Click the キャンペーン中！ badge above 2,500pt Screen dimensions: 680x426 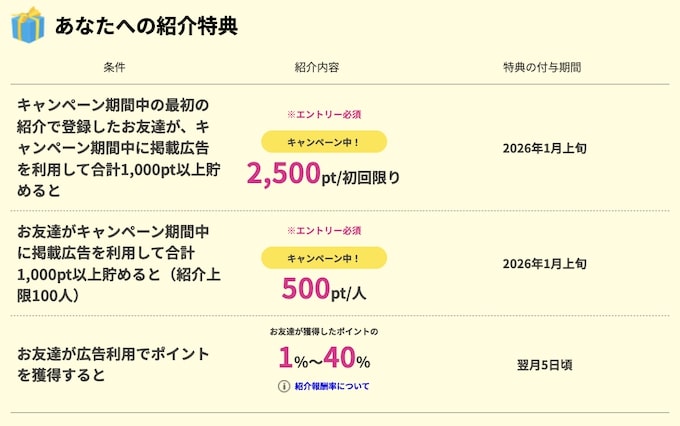323,141
